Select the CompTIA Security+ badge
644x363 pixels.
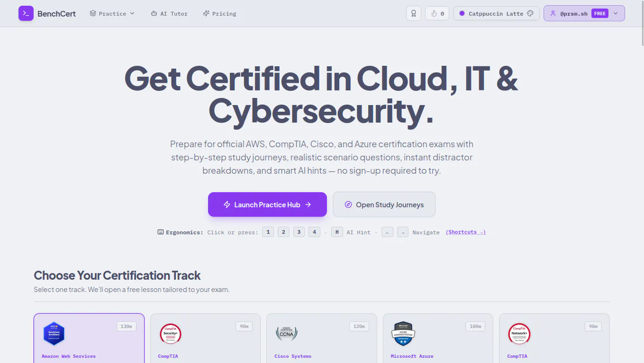pyautogui.click(x=170, y=334)
